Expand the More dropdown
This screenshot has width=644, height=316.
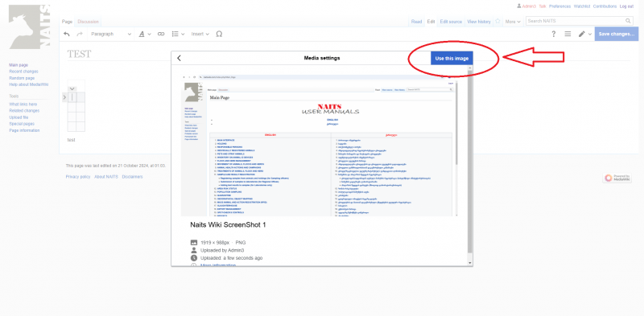tap(513, 22)
